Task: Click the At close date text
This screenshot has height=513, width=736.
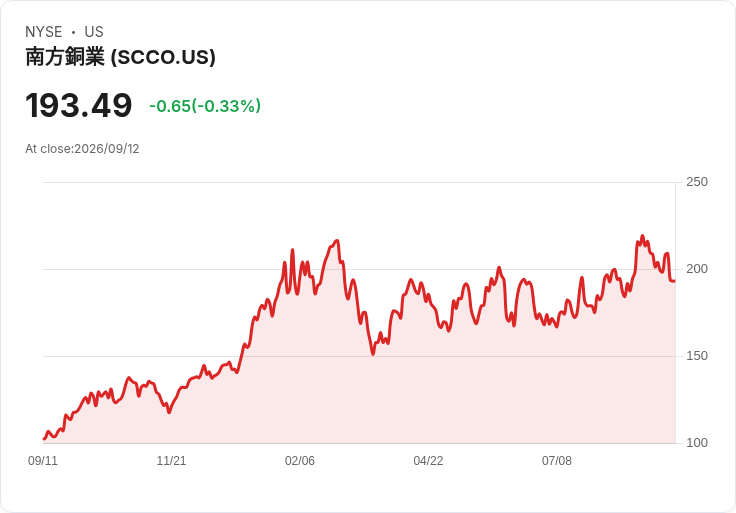Action: pos(82,149)
